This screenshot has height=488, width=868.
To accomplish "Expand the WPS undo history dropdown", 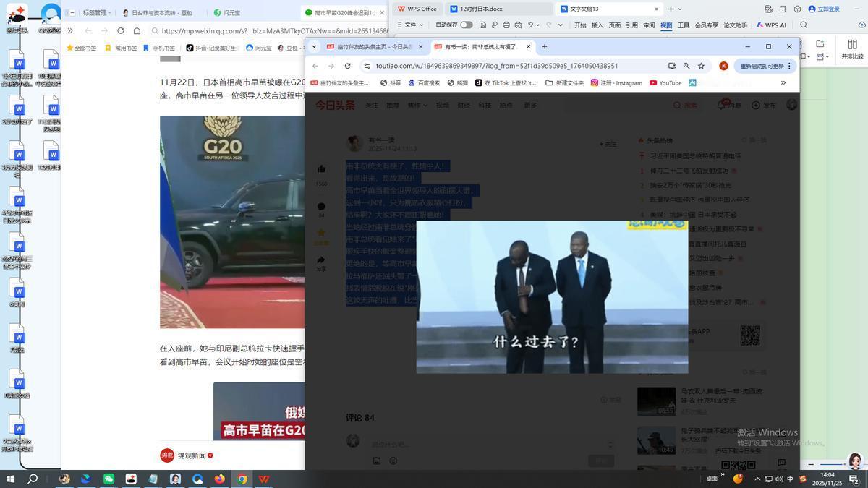I will point(539,25).
